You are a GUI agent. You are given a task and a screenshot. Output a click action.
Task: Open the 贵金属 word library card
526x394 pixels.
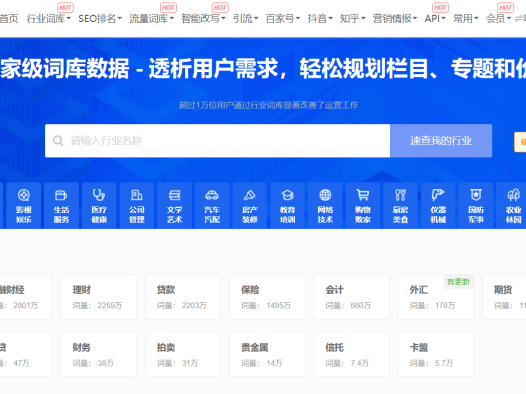267,354
